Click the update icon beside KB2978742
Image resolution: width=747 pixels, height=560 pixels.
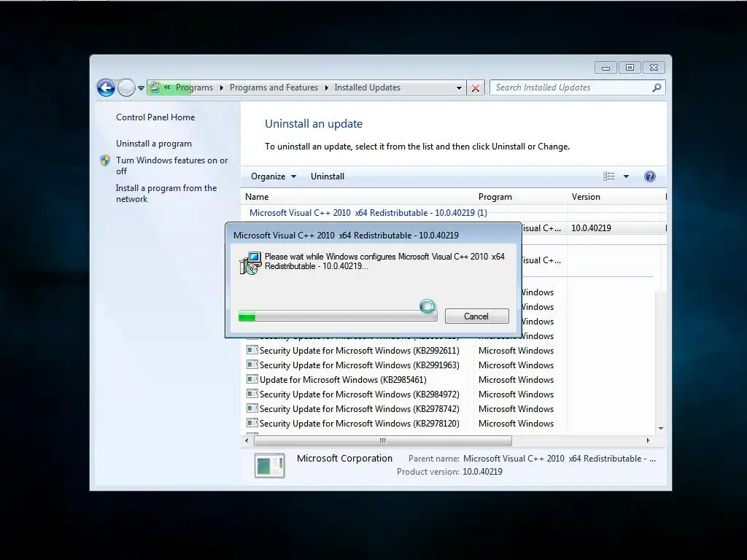(x=252, y=408)
